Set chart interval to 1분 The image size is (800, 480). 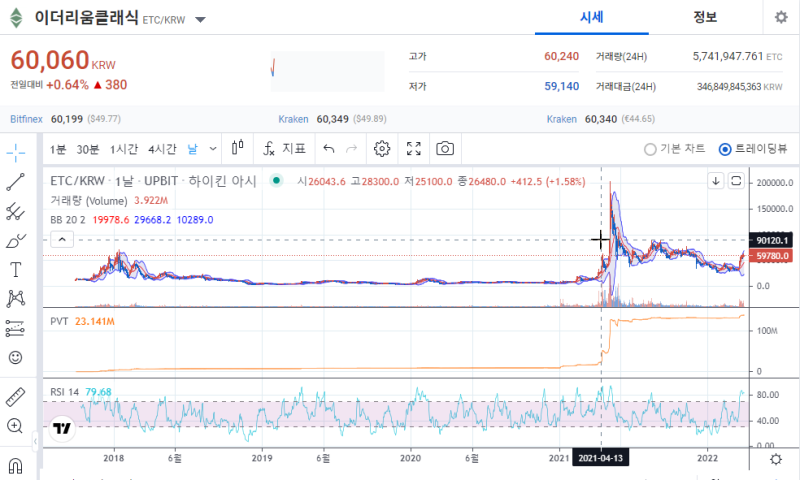pyautogui.click(x=58, y=149)
